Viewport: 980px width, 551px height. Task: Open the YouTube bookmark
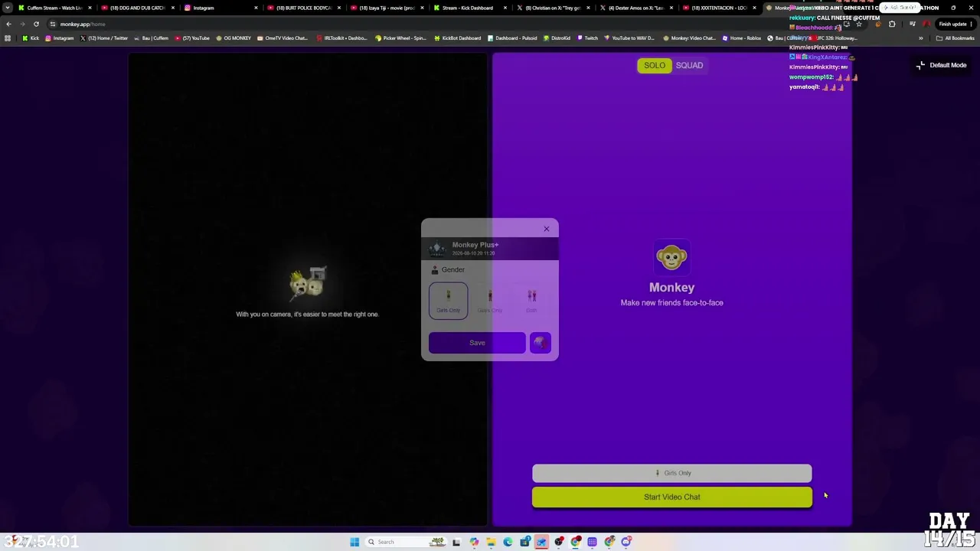point(192,38)
